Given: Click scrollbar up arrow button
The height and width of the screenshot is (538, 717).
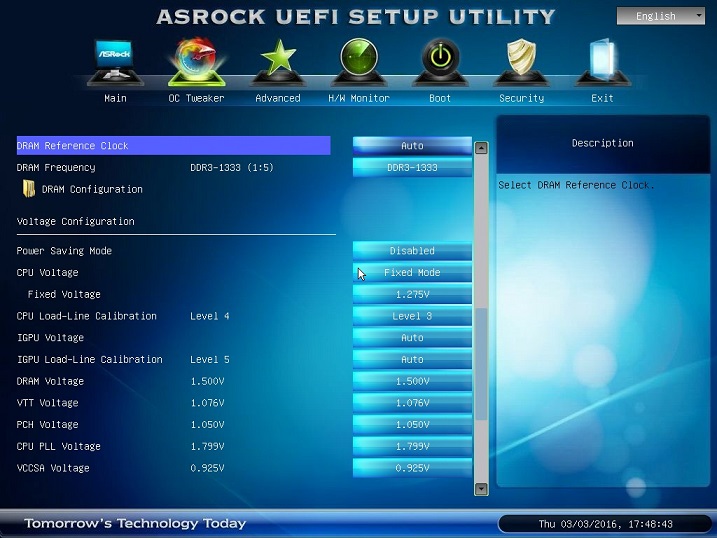Looking at the screenshot, I should coord(481,148).
